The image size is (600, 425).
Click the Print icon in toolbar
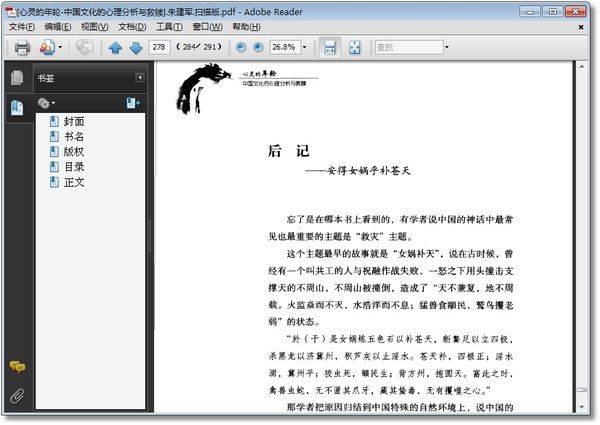pos(22,47)
